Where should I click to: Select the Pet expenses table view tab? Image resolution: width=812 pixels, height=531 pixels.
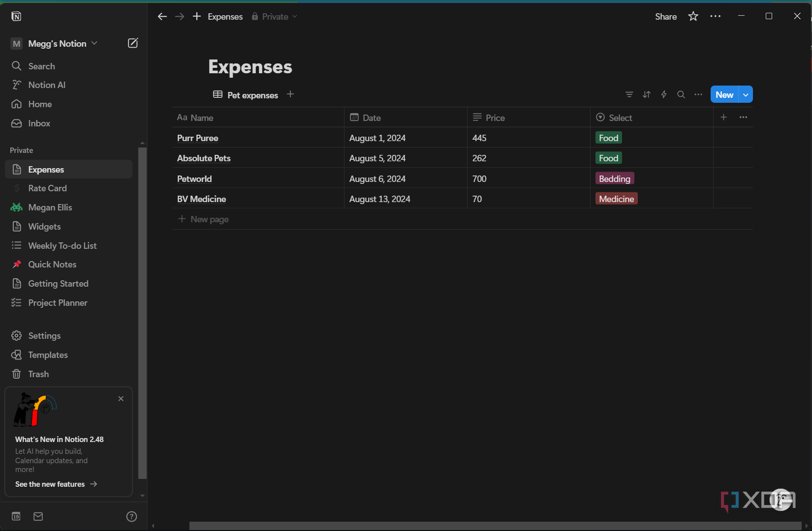click(246, 95)
